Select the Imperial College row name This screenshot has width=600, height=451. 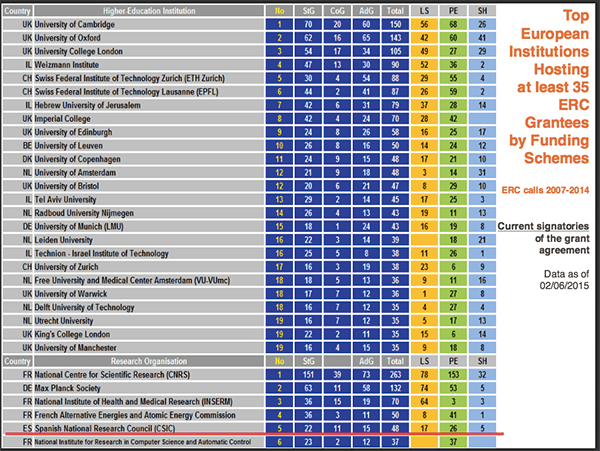click(63, 119)
